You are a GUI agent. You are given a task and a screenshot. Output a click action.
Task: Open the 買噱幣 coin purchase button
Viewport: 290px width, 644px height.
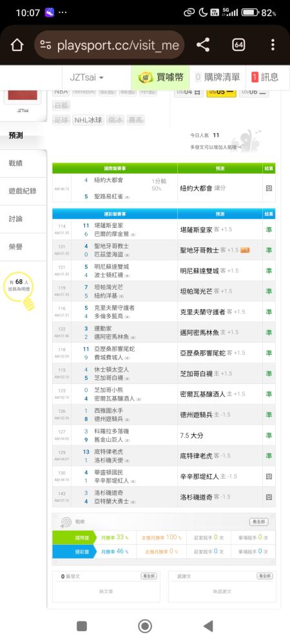(160, 77)
